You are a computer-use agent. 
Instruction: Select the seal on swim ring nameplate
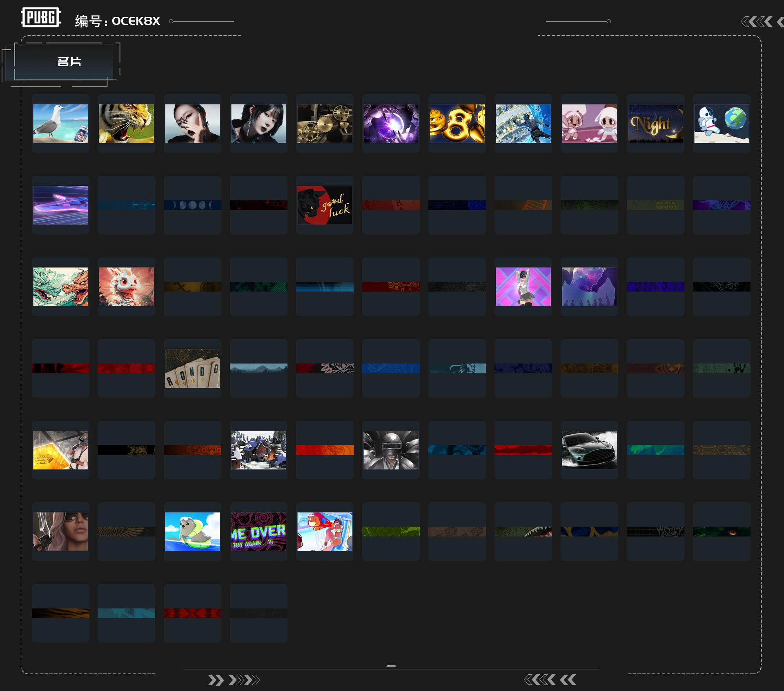(192, 531)
